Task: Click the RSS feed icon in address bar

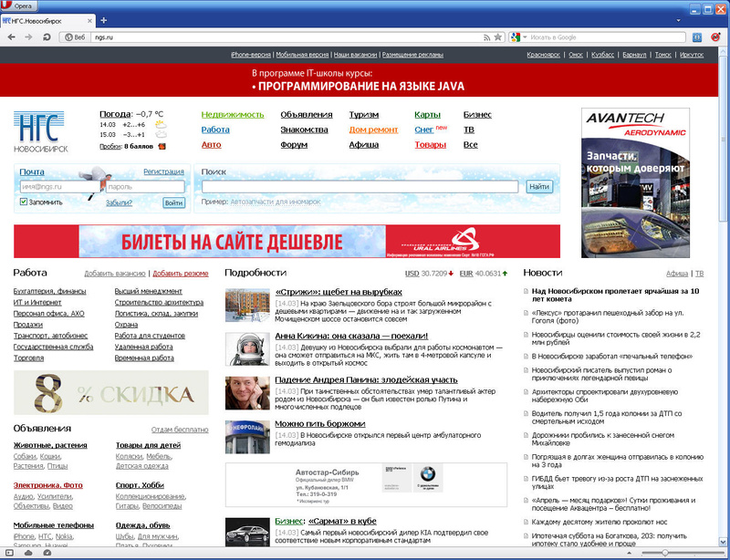Action: point(485,36)
